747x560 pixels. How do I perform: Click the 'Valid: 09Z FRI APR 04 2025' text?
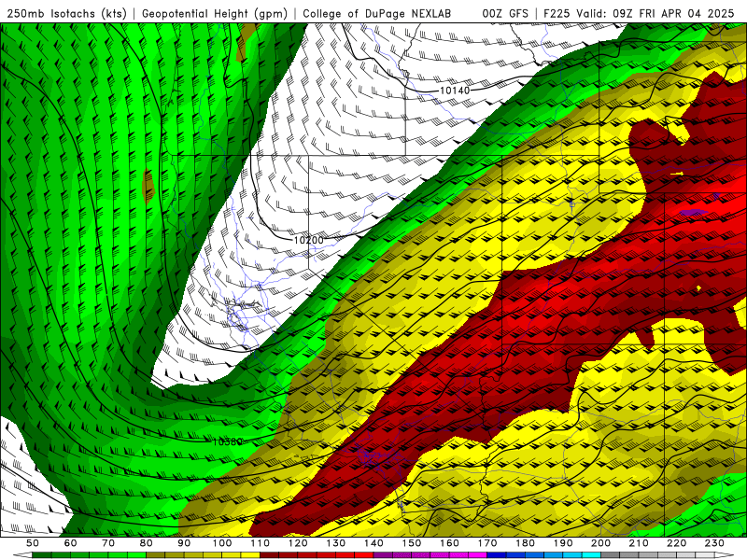coord(655,13)
